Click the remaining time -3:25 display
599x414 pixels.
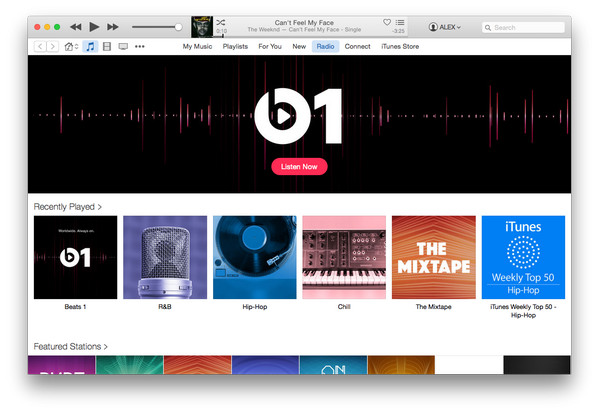[x=398, y=31]
